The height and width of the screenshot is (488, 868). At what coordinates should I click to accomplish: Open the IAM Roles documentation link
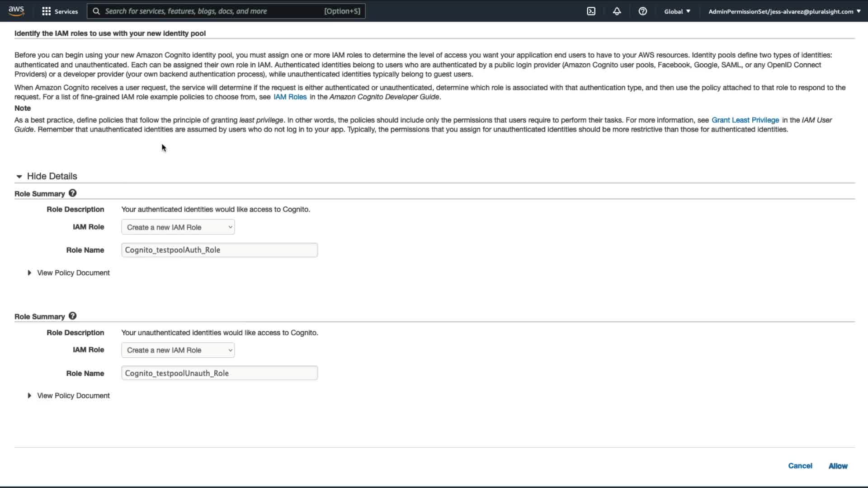pos(290,97)
